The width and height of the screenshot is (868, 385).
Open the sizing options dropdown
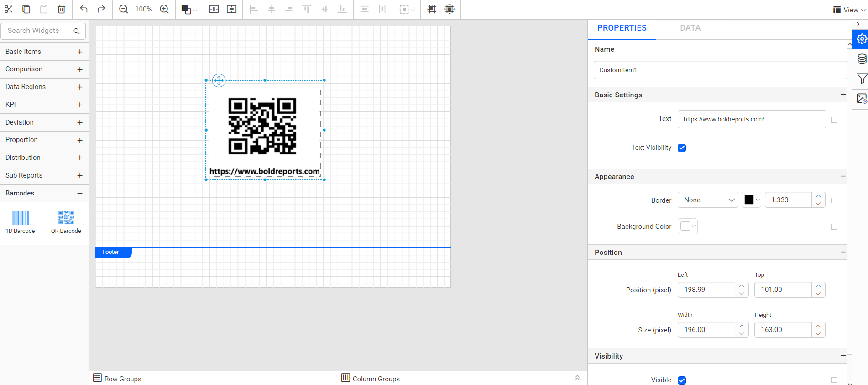tap(407, 10)
